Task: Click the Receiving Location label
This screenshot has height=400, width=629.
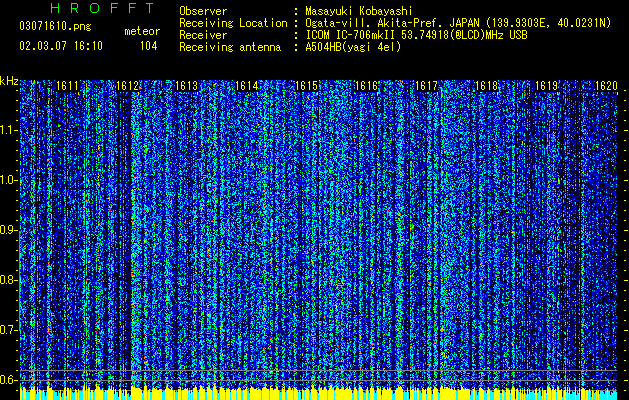Action: pos(233,23)
